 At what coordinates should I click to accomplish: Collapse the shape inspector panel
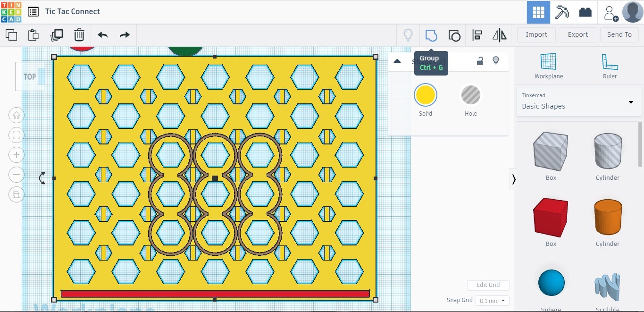tap(397, 61)
